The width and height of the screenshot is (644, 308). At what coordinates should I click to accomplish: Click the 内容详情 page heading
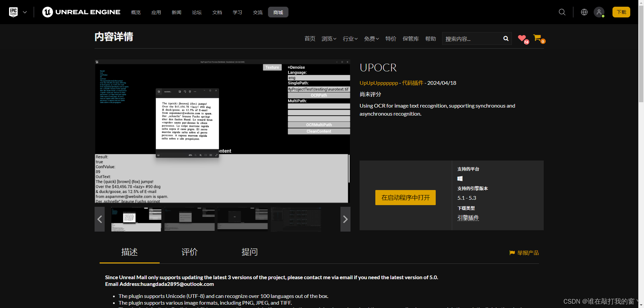[x=114, y=37]
